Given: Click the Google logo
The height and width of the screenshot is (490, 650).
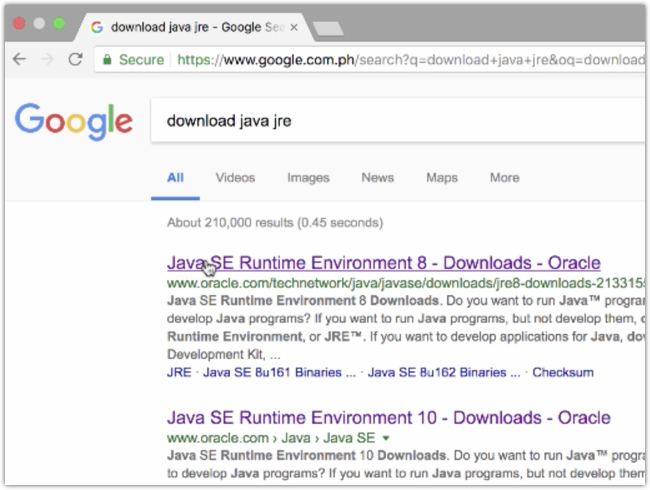Looking at the screenshot, I should click(x=74, y=121).
